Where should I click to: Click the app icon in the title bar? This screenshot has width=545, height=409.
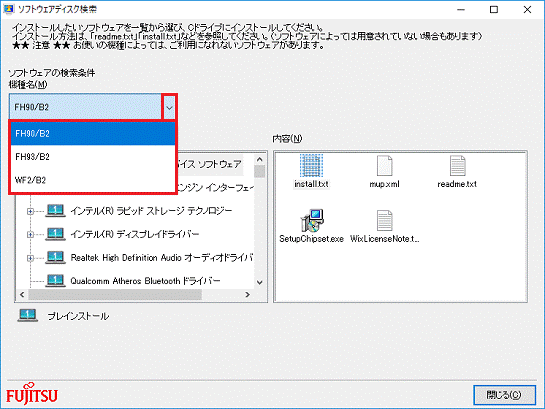click(x=8, y=9)
